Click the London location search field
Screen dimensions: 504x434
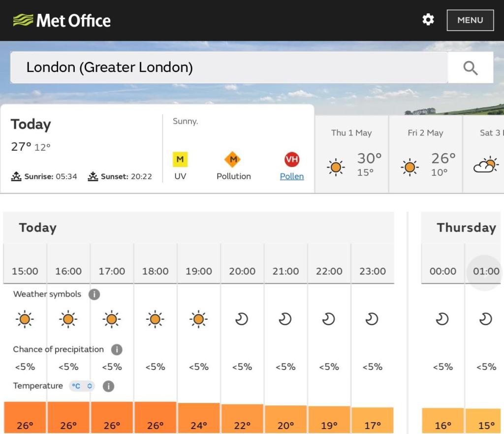(x=229, y=67)
